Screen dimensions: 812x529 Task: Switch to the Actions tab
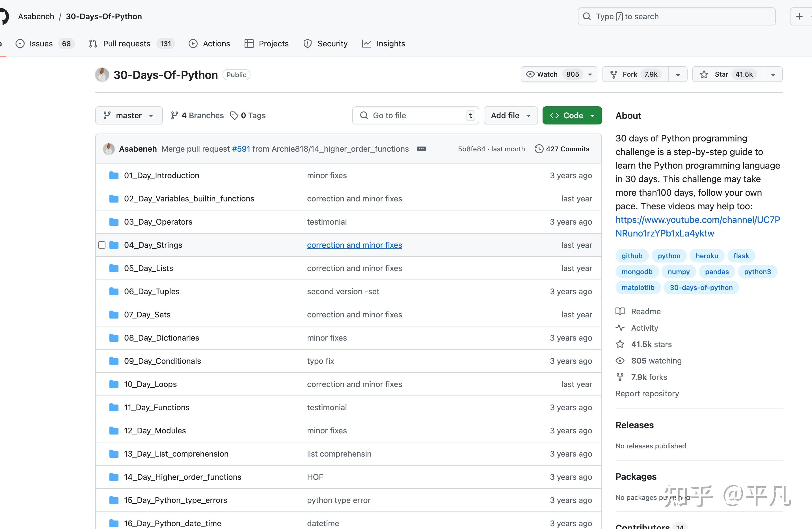210,44
